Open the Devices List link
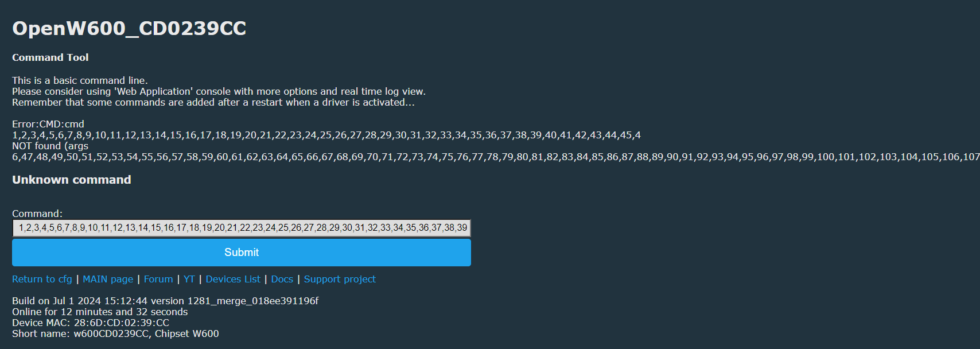The height and width of the screenshot is (349, 980). (233, 279)
